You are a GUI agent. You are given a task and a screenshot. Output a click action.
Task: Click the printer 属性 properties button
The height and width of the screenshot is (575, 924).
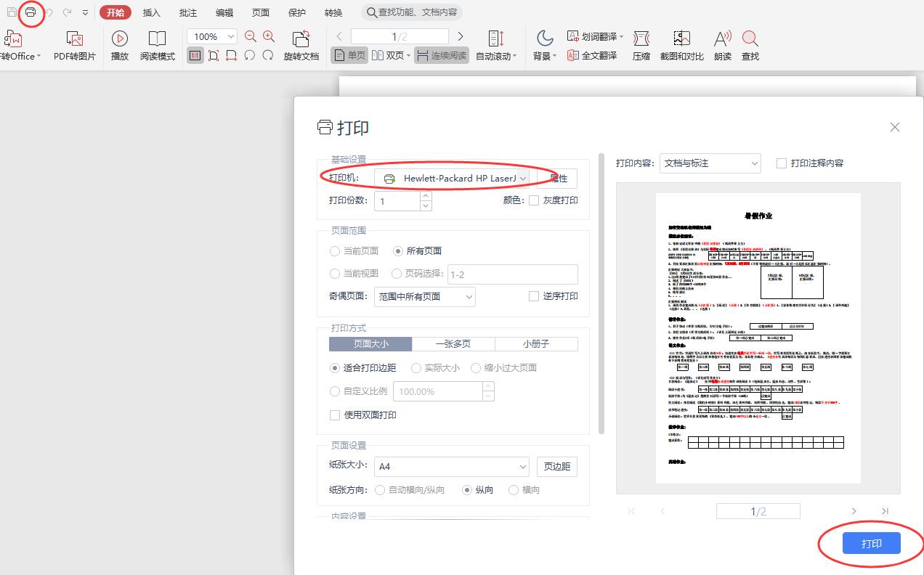557,179
